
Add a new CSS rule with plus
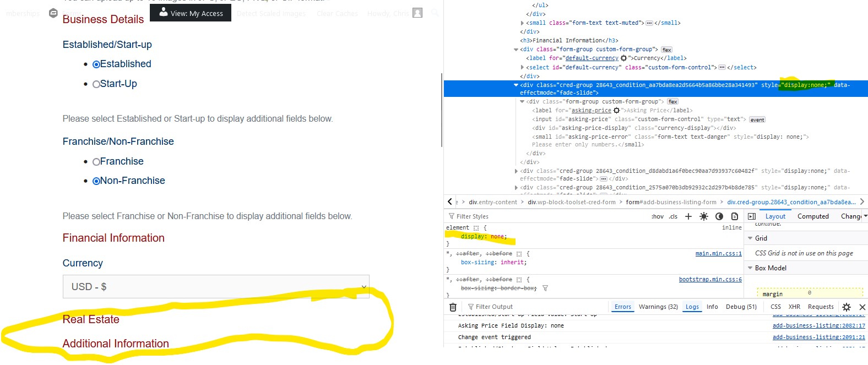(688, 216)
